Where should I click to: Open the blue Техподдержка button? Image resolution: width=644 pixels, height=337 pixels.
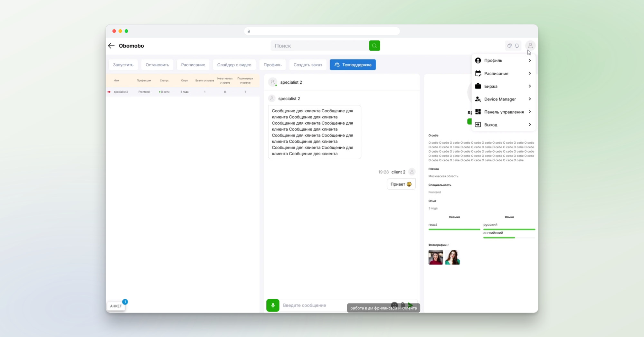click(353, 65)
